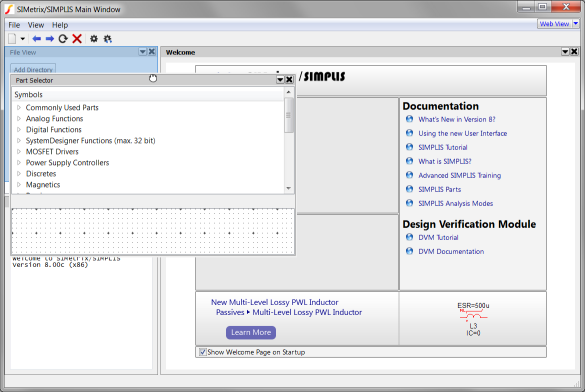The image size is (585, 392).
Task: Click the Part Selector scrollbar down arrow
Action: 288,188
